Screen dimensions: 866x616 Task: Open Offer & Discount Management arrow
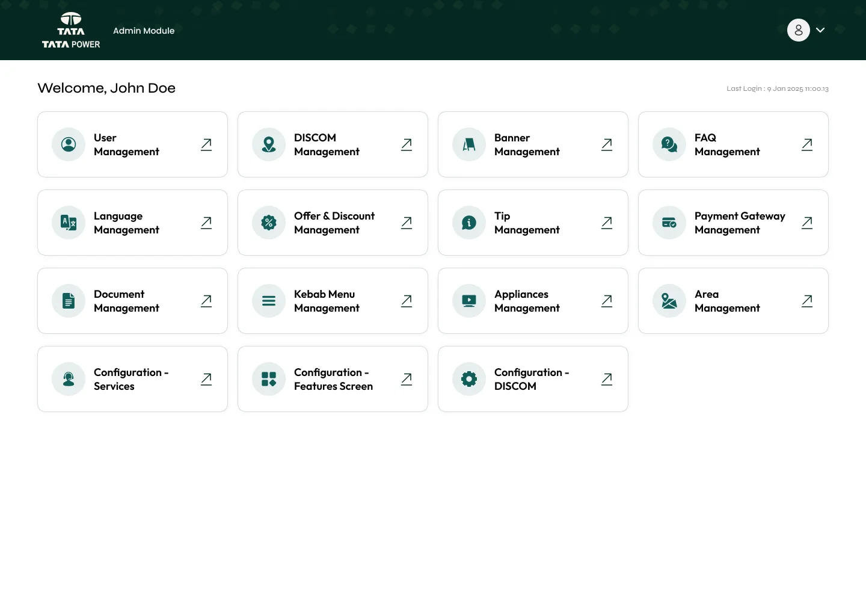coord(407,223)
